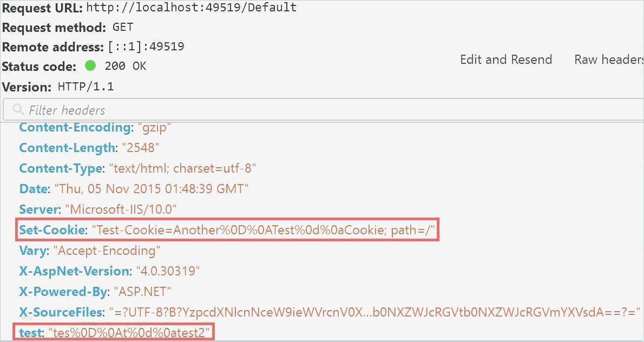Image resolution: width=644 pixels, height=342 pixels.
Task: Click the Content-Type header name
Action: (60, 168)
